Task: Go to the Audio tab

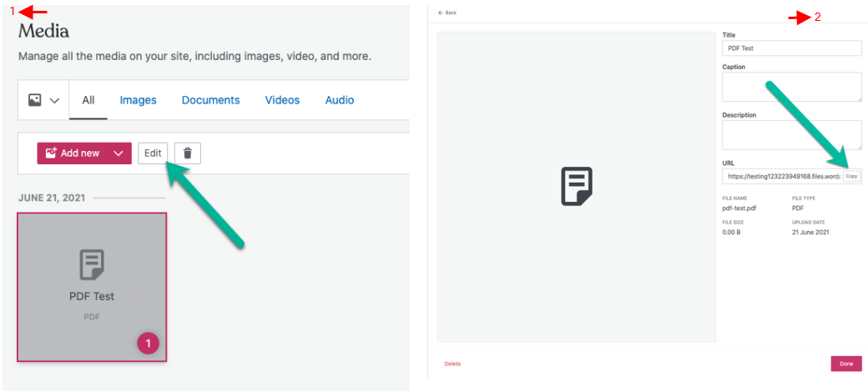Action: [x=340, y=100]
